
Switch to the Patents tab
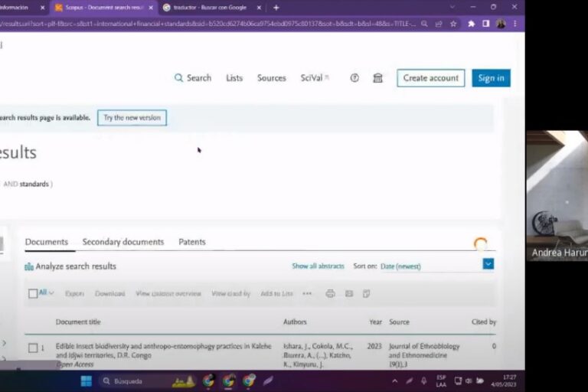point(192,242)
